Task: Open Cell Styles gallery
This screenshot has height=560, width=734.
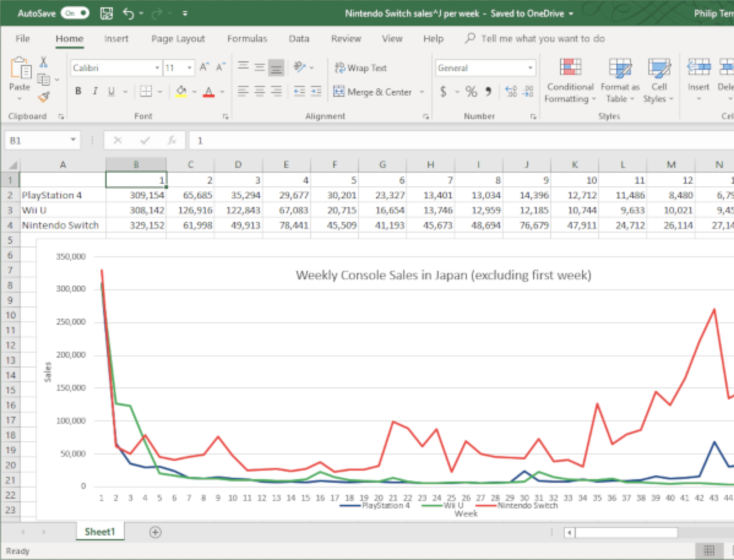Action: coord(659,80)
